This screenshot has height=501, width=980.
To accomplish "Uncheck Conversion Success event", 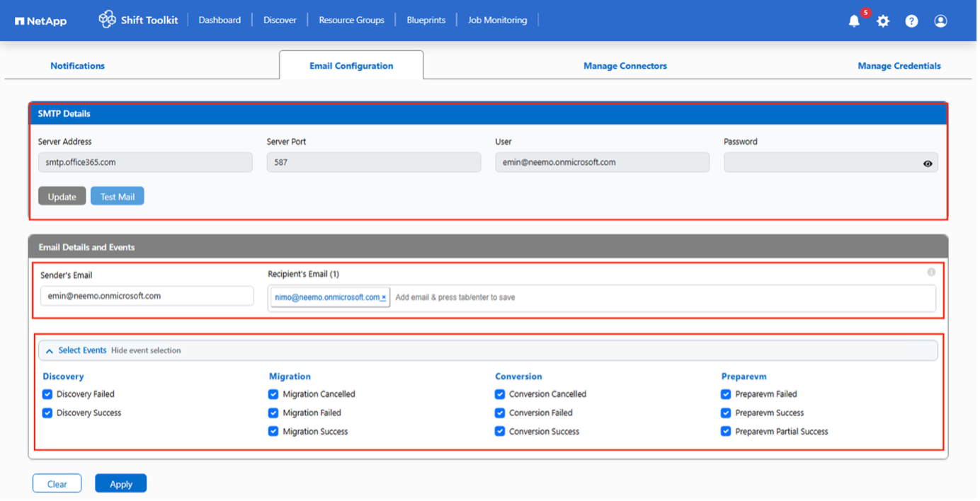I will coord(499,431).
